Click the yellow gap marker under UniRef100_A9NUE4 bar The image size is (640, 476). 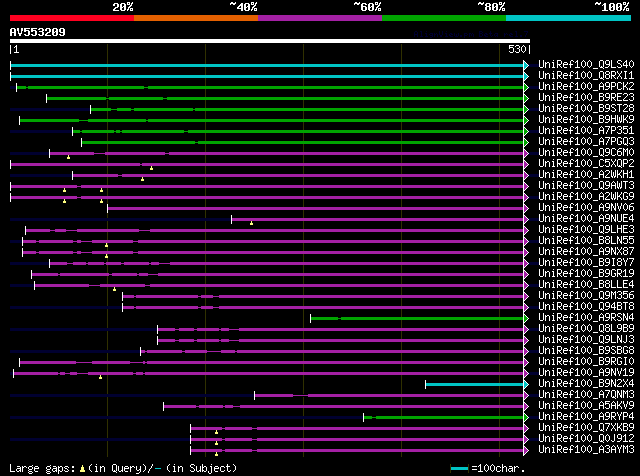click(251, 223)
